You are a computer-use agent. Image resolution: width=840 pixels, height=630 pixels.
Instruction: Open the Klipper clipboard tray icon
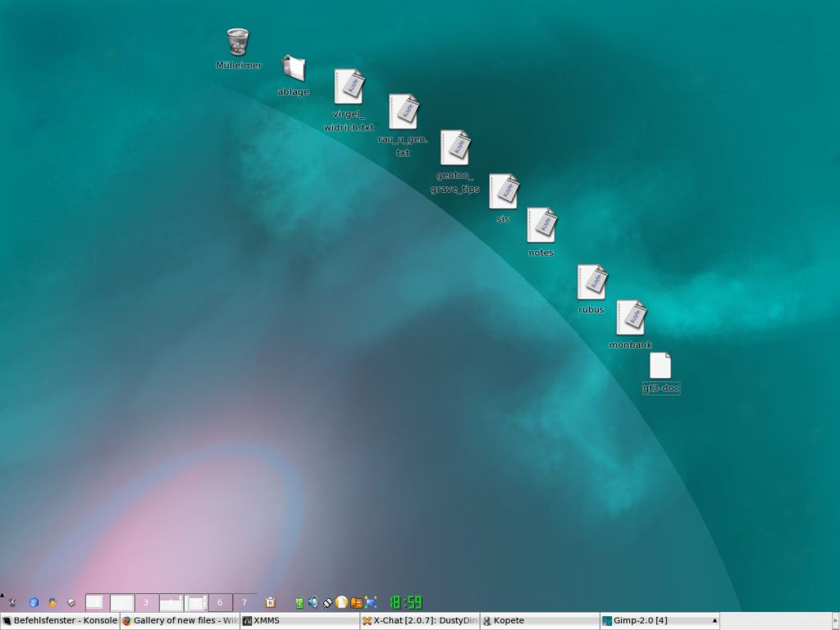click(271, 603)
